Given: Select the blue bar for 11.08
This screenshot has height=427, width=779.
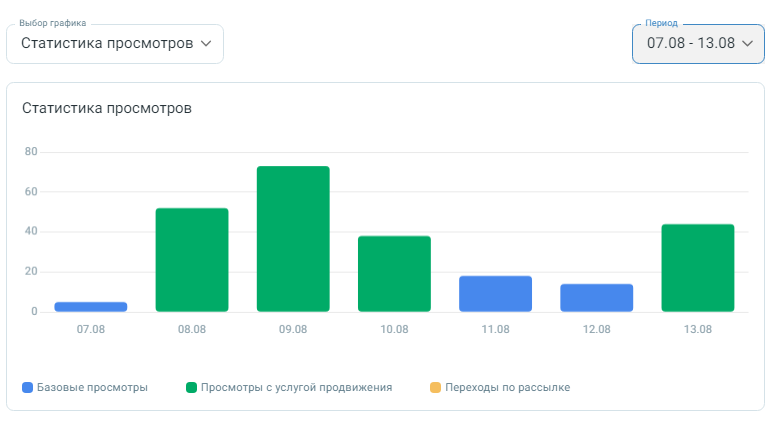Looking at the screenshot, I should click(495, 294).
